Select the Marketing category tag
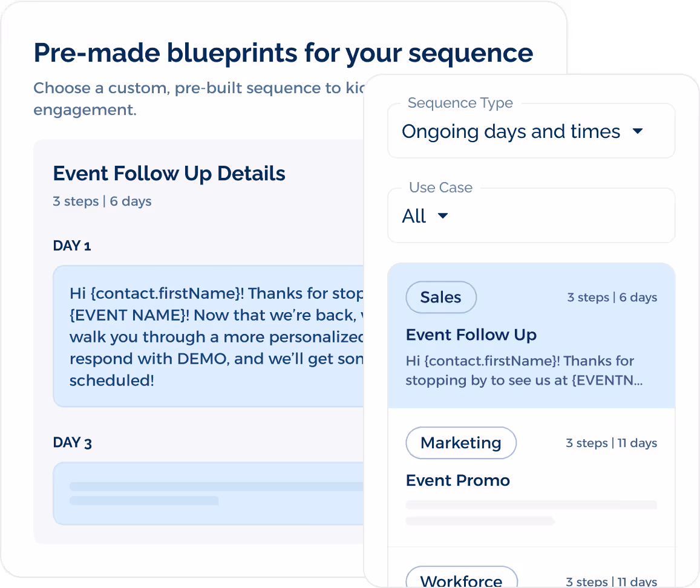Screen dimensions: 700x588 pos(460,443)
